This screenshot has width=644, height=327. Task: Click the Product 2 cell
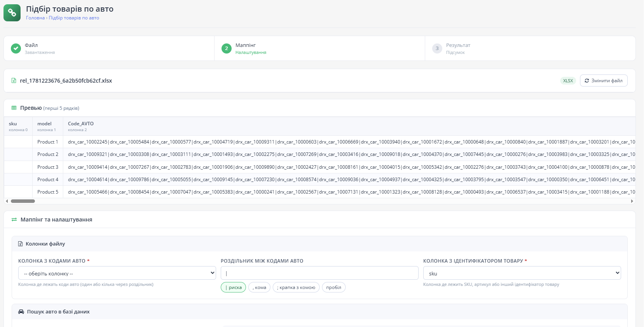coord(48,154)
